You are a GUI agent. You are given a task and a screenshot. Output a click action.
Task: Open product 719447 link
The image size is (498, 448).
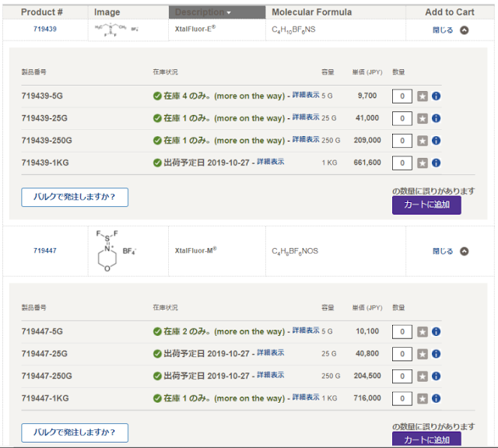(x=45, y=250)
